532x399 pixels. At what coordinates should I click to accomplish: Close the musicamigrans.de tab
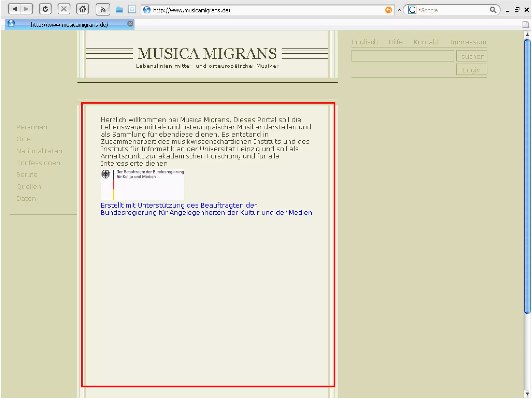[130, 24]
